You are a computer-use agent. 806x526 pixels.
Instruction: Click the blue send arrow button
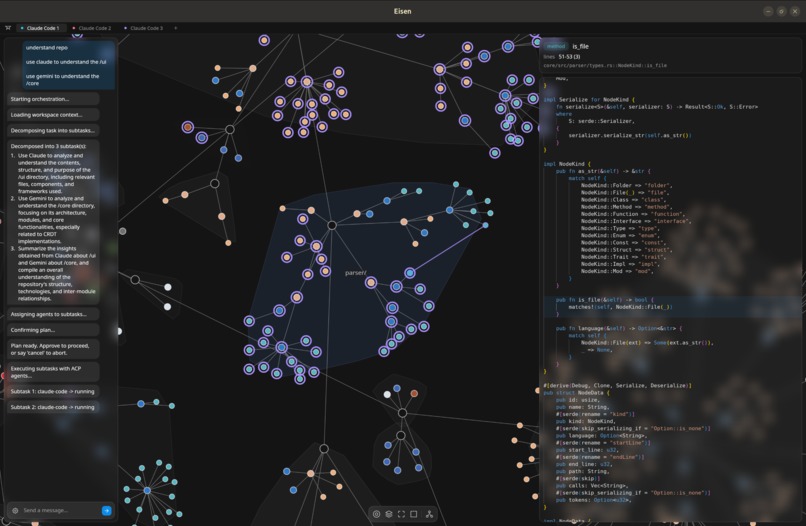pyautogui.click(x=106, y=511)
